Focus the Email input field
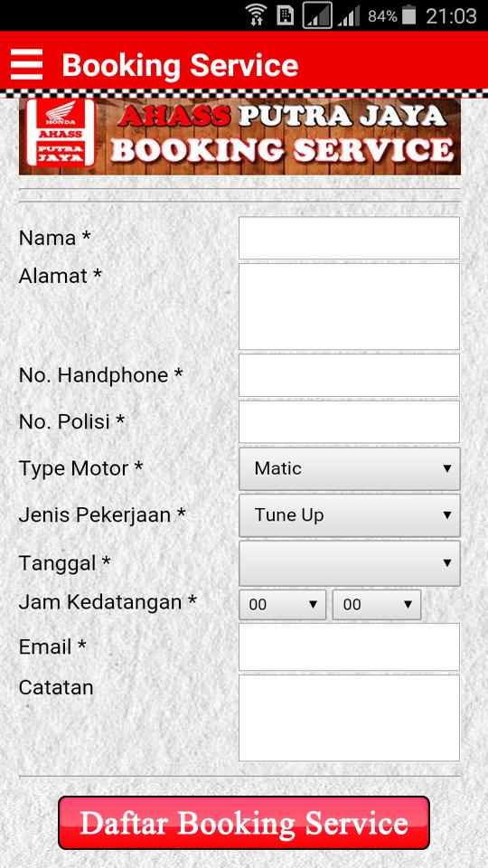The image size is (488, 868). [x=349, y=646]
